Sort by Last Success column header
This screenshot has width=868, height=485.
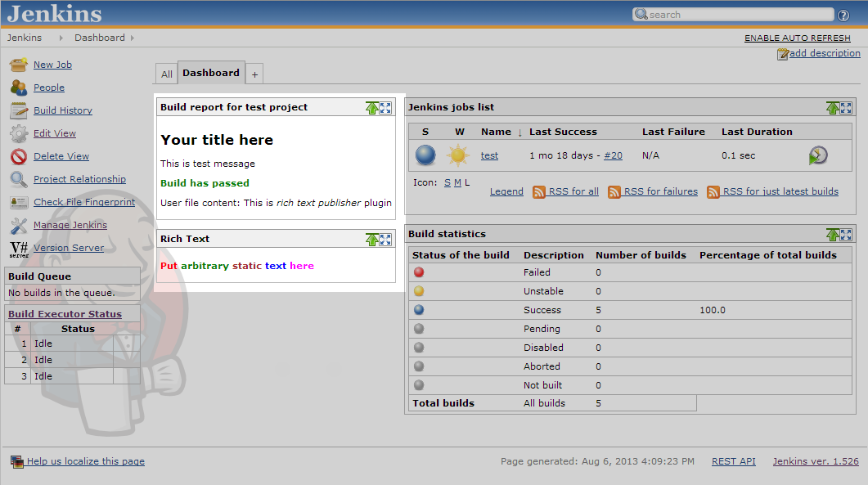click(563, 132)
